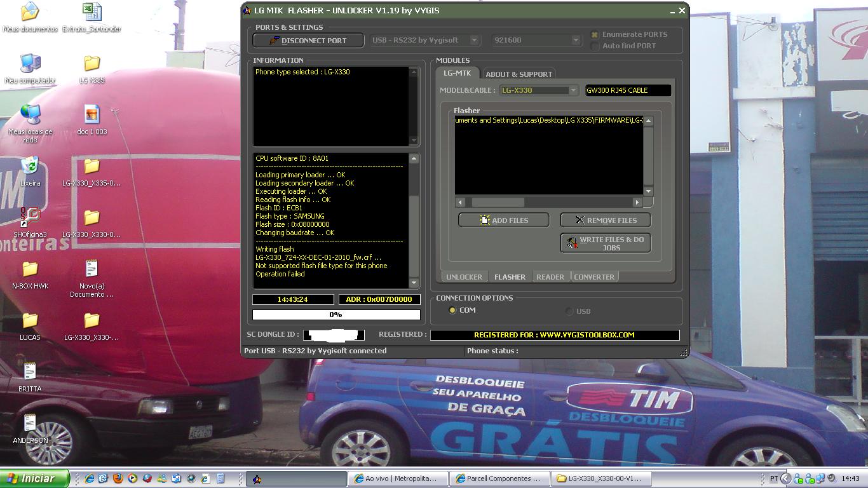Open the UNLOCKER tab
868x488 pixels.
click(x=464, y=277)
